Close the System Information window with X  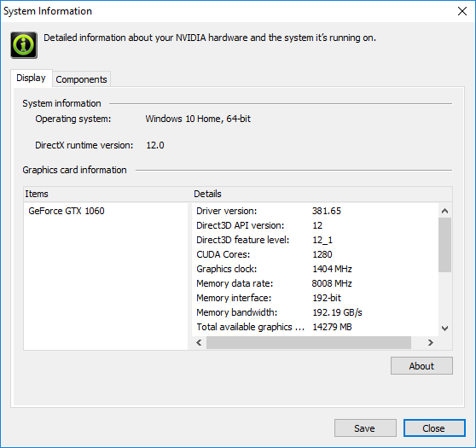pyautogui.click(x=462, y=11)
